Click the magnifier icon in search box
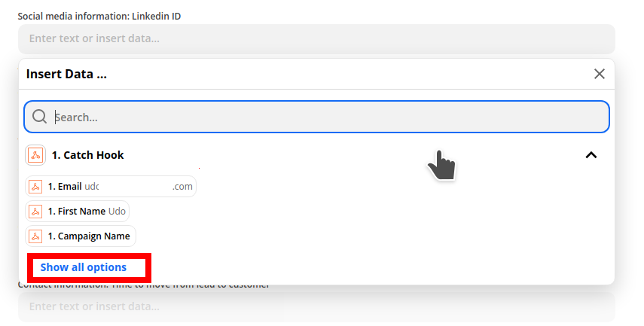This screenshot has height=326, width=644. tap(39, 117)
